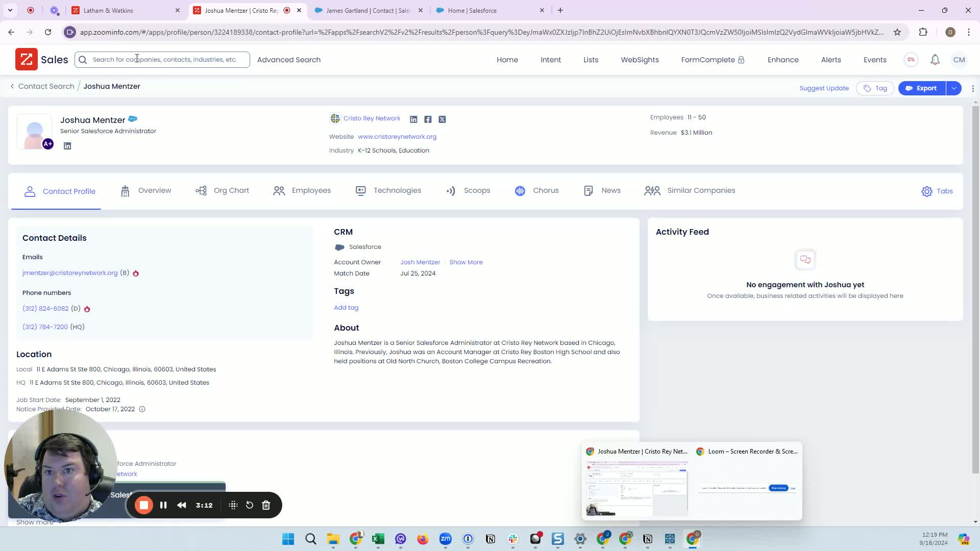The image size is (980, 551).
Task: Open Cristo Rey Network's LinkedIn company icon
Action: (413, 119)
